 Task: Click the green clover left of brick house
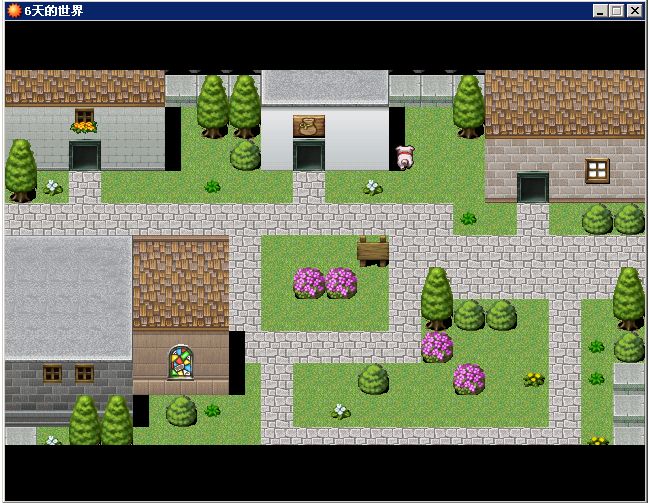[468, 218]
